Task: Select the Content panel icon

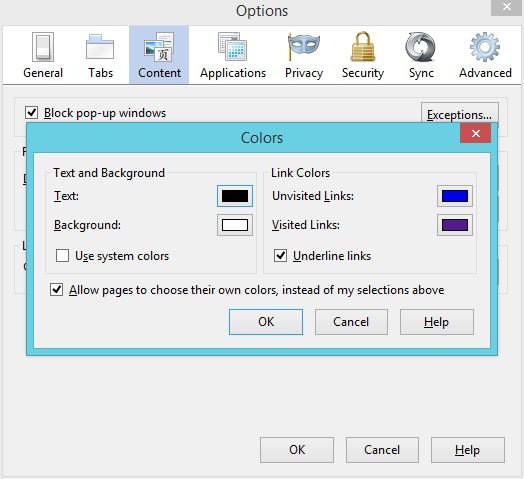Action: [x=159, y=47]
